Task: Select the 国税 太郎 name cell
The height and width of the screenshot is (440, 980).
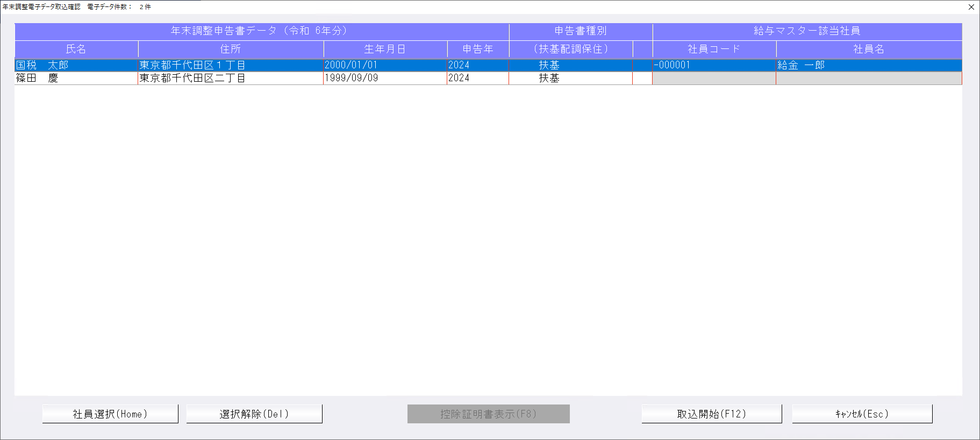Action: pos(76,65)
